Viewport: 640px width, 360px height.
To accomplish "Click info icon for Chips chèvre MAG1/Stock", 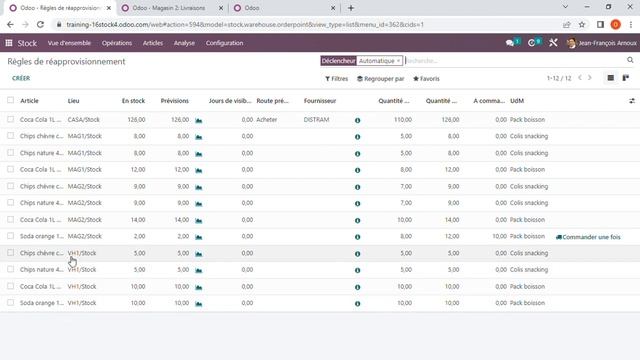I will tap(358, 137).
